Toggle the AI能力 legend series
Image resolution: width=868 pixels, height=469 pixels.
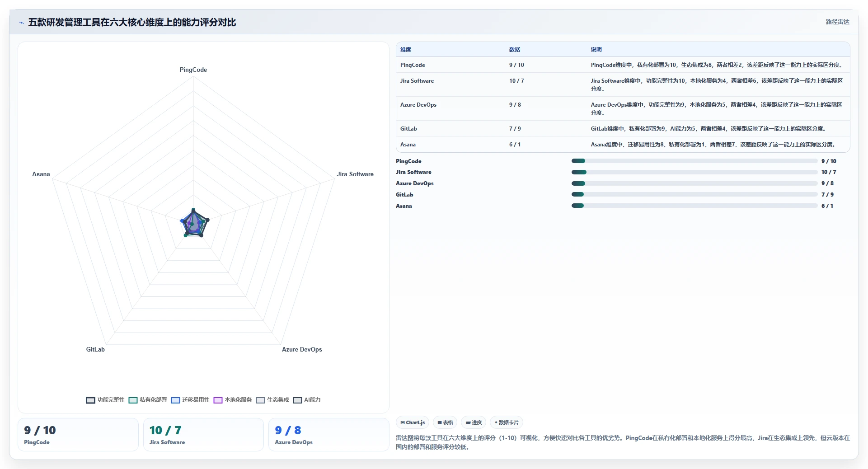[307, 400]
